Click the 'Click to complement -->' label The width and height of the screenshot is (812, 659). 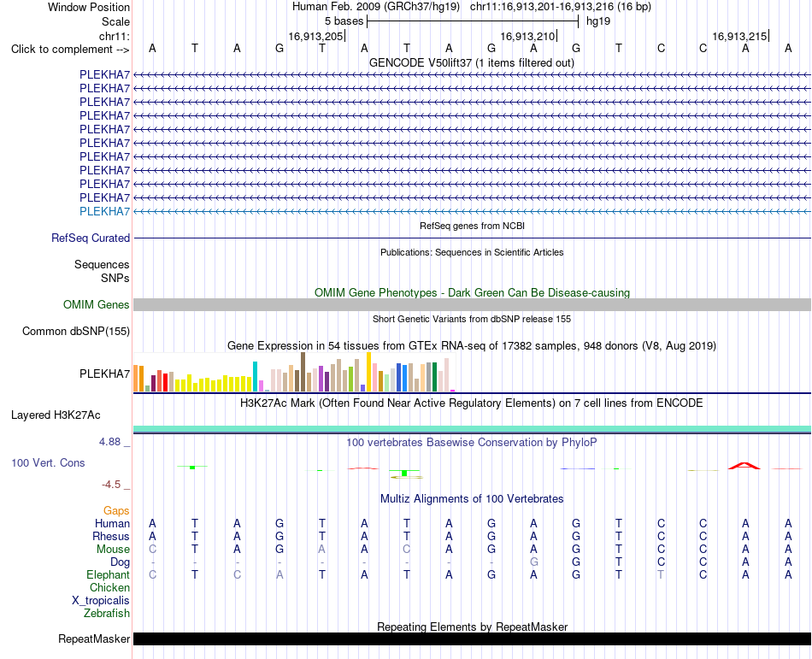click(70, 50)
